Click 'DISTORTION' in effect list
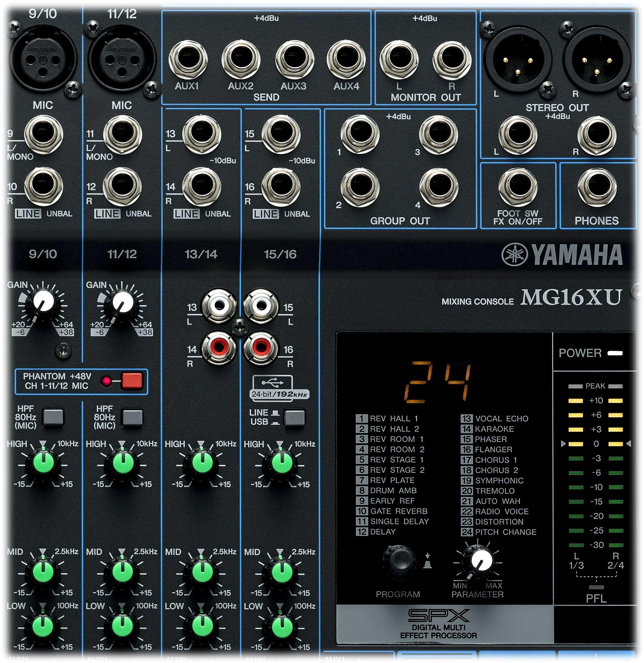 (x=499, y=522)
